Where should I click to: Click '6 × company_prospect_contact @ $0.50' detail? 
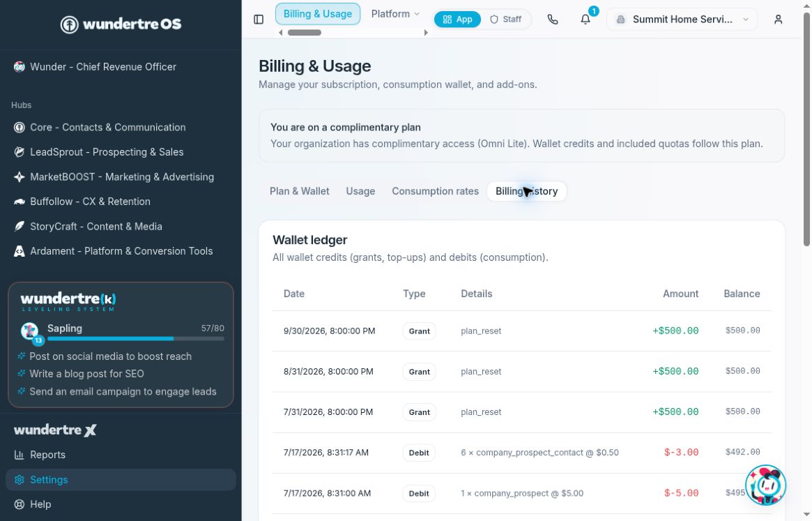point(539,453)
